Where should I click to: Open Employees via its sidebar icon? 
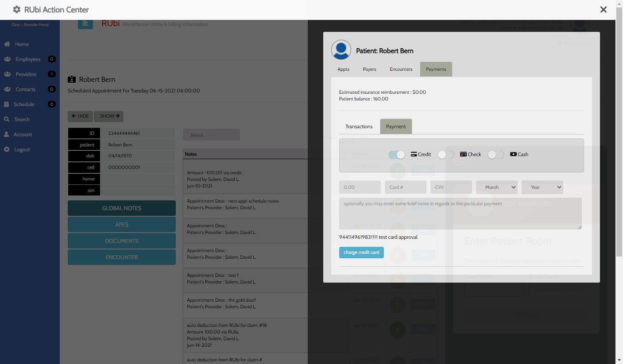[7, 59]
